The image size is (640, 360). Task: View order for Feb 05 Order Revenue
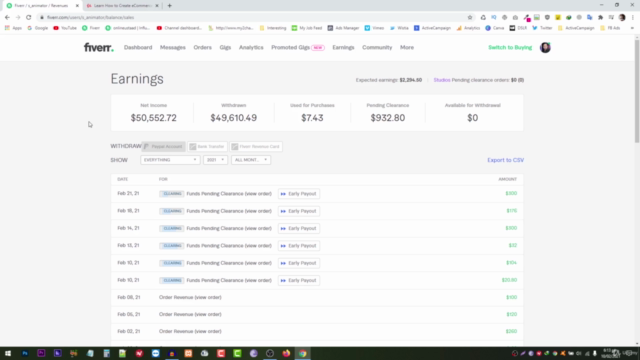208,314
